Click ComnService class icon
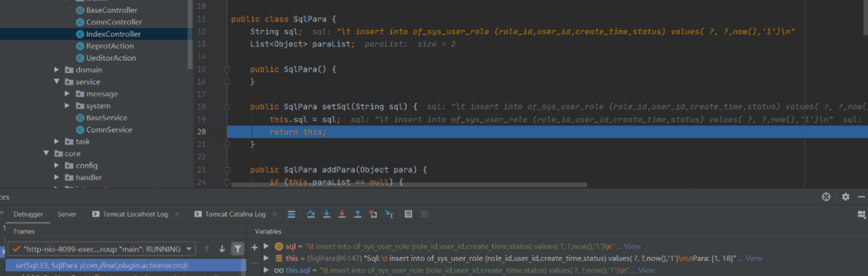The image size is (868, 276). point(80,129)
